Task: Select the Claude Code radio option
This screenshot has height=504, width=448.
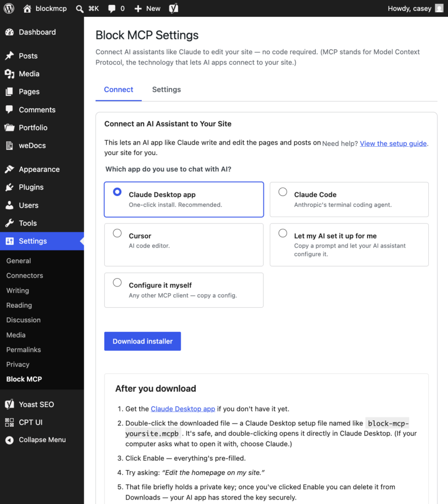Action: coord(283,192)
